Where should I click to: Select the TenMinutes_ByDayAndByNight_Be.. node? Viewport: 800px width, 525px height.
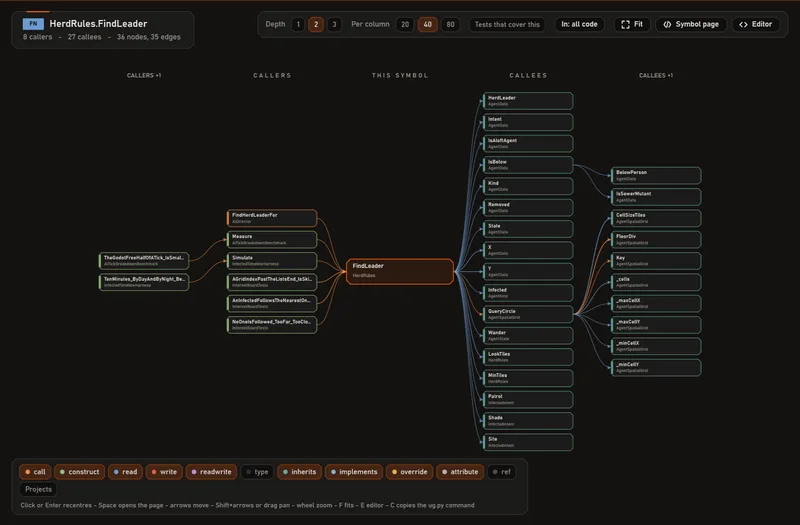pyautogui.click(x=144, y=282)
